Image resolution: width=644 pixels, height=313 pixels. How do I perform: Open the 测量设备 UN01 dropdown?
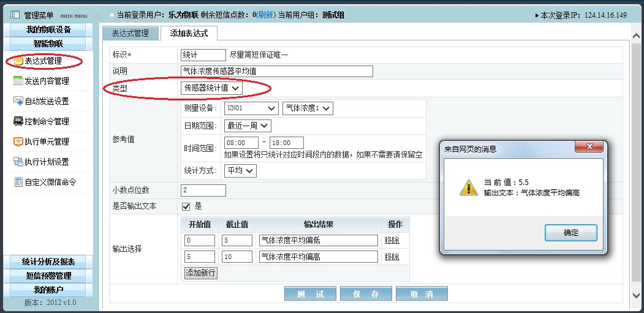click(251, 108)
